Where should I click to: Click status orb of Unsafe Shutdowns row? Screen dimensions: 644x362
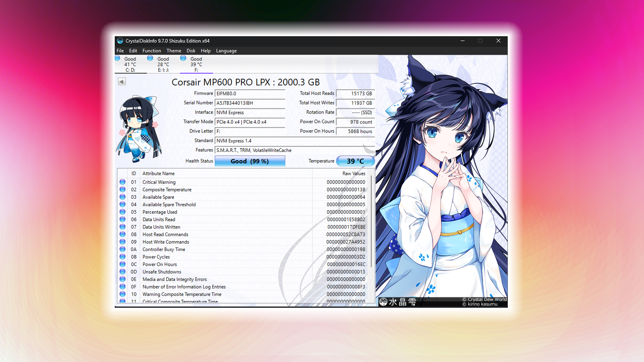(x=123, y=272)
